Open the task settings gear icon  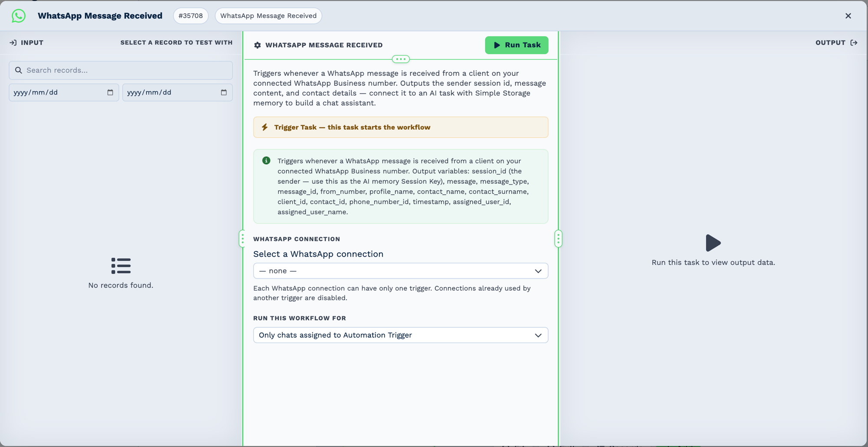(x=257, y=45)
